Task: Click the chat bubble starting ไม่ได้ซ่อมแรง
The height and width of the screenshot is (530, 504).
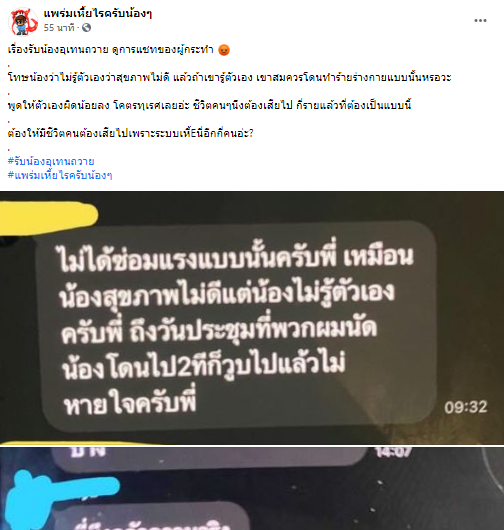Action: point(236,327)
